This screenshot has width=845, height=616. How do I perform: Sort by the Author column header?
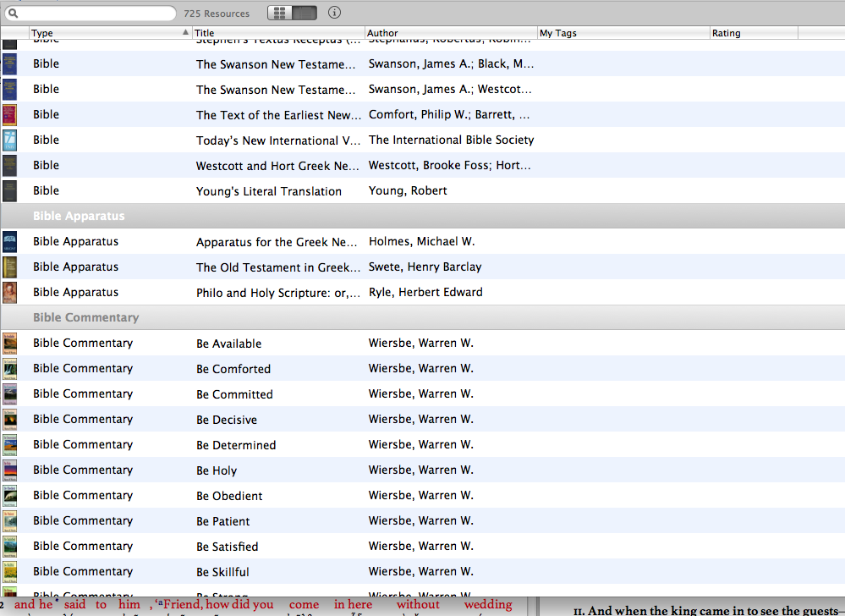(x=451, y=33)
